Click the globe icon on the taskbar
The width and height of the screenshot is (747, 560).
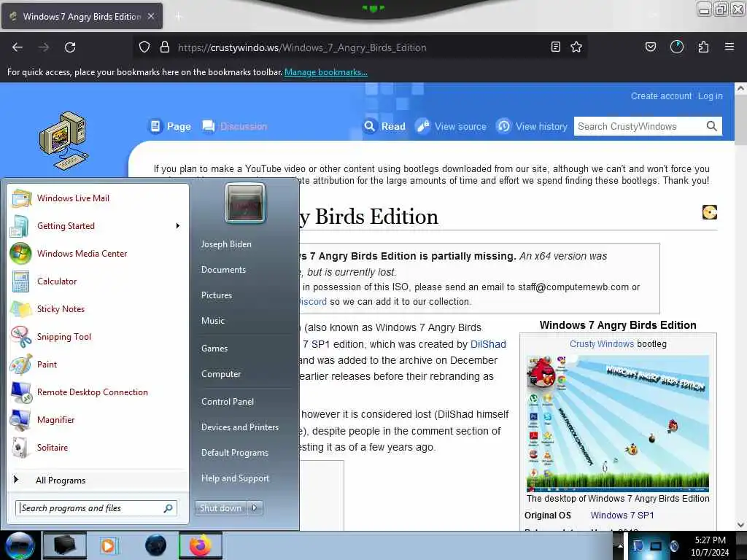tap(155, 545)
